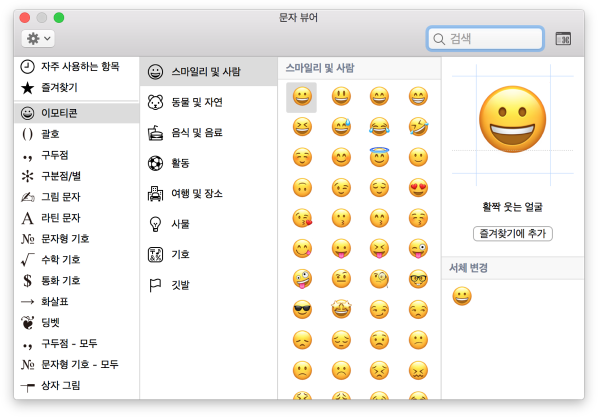This screenshot has width=598, height=417.
Task: Open the 화살표 arrows category
Action: tap(76, 302)
